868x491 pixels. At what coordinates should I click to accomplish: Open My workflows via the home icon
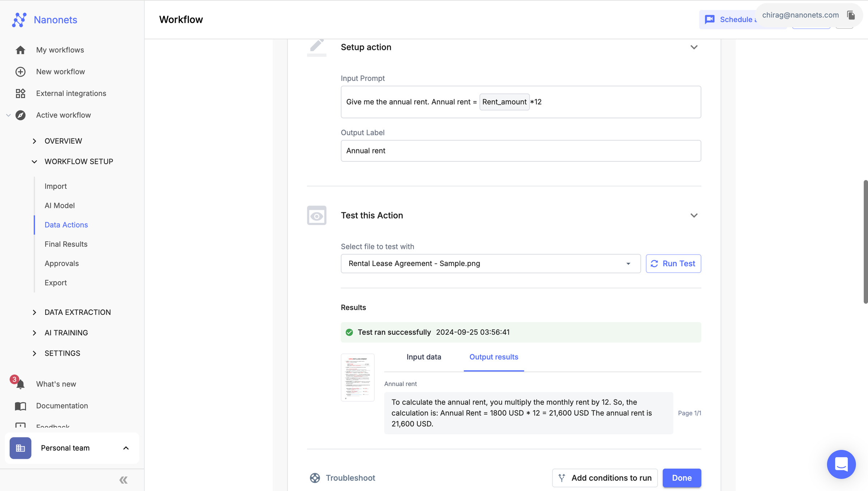coord(20,50)
